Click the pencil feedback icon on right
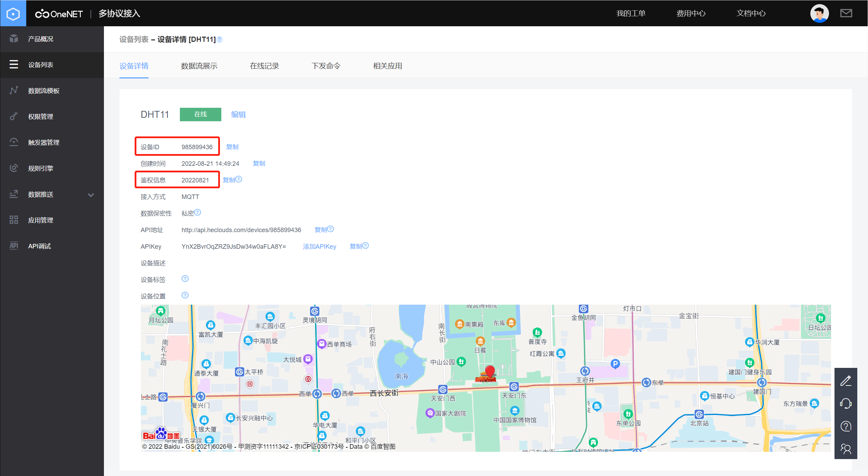Image resolution: width=868 pixels, height=476 pixels. (846, 381)
